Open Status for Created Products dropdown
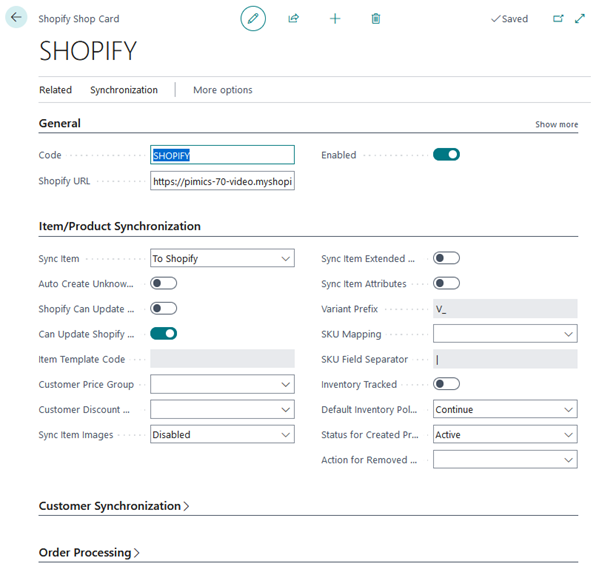Image resolution: width=602 pixels, height=575 pixels. pos(505,435)
